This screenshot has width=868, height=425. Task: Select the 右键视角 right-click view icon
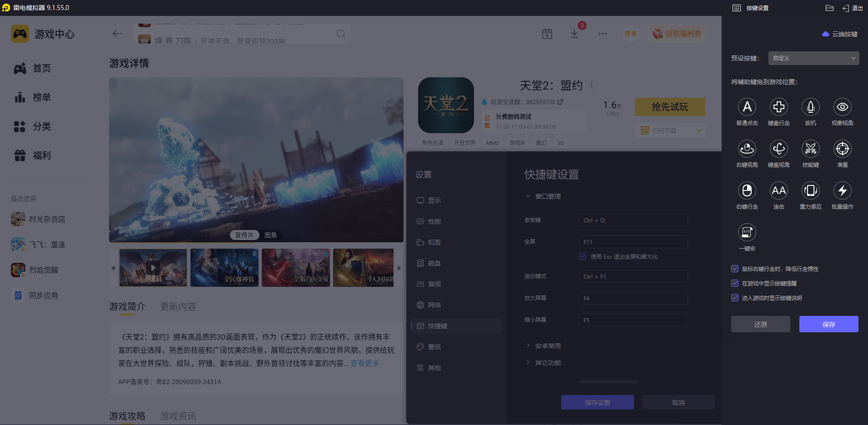pyautogui.click(x=747, y=149)
